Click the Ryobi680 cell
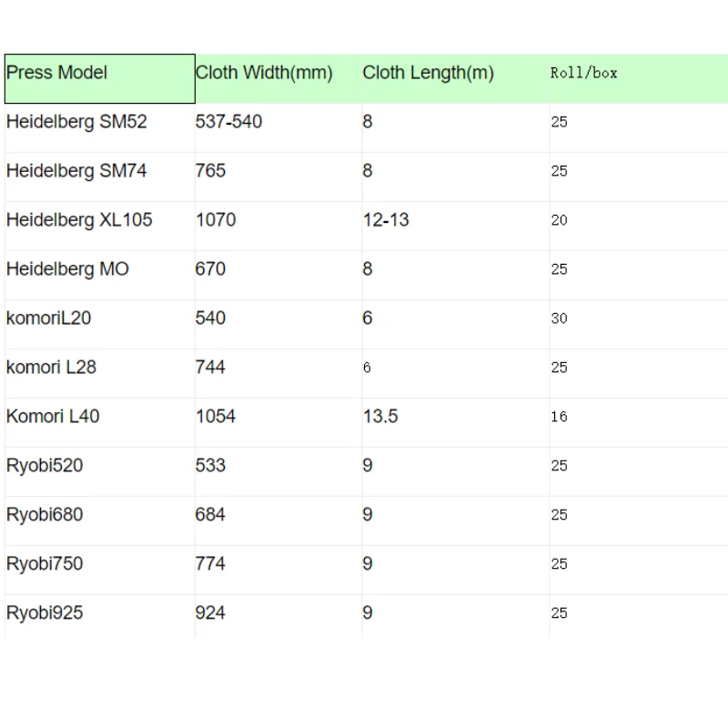The image size is (728, 728). point(100,521)
